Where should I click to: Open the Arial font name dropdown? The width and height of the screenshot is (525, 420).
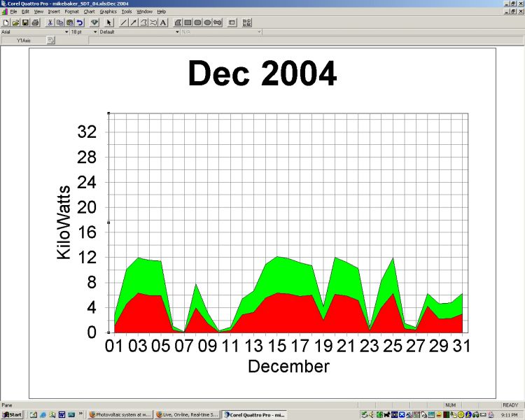click(x=66, y=31)
